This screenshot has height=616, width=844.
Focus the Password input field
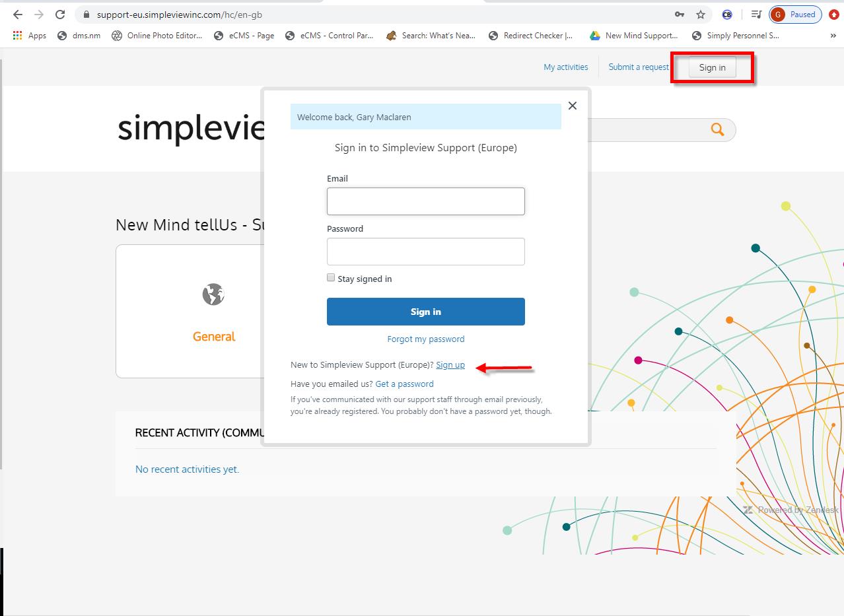(x=426, y=252)
